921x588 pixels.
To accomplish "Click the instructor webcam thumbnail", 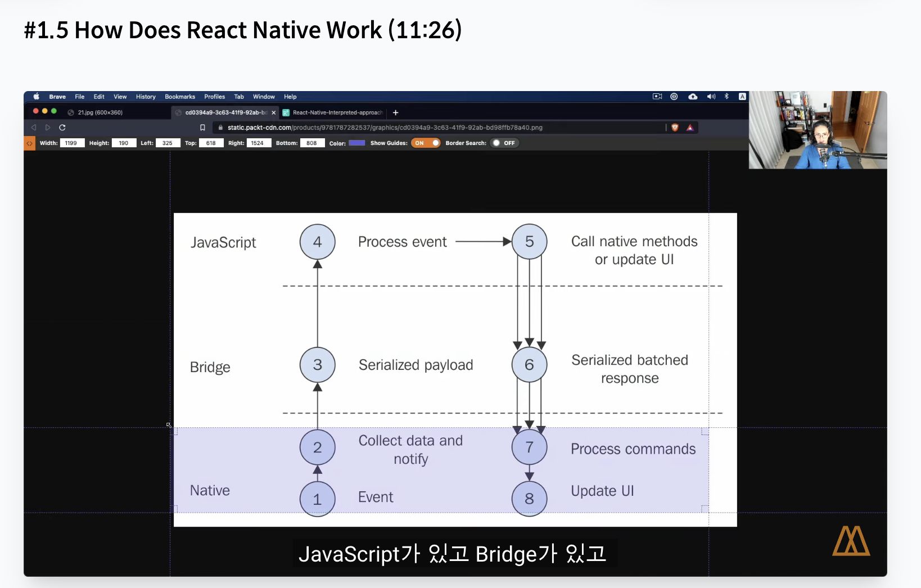I will [x=818, y=130].
